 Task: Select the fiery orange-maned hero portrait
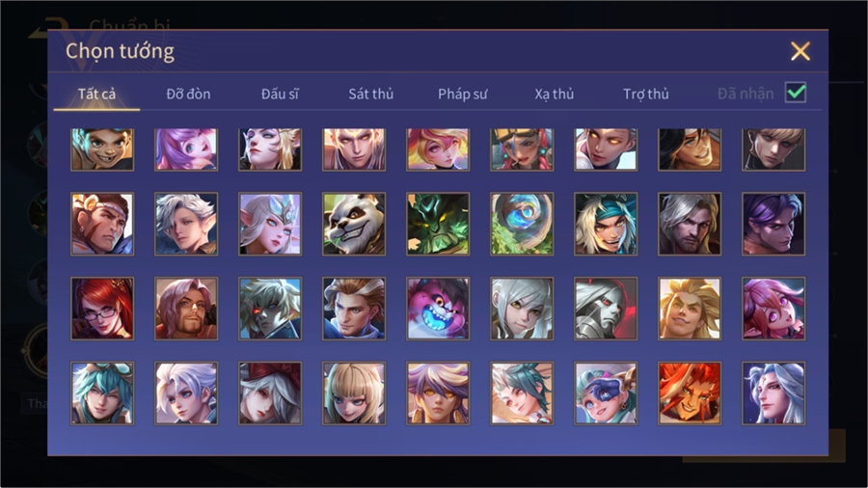[690, 393]
